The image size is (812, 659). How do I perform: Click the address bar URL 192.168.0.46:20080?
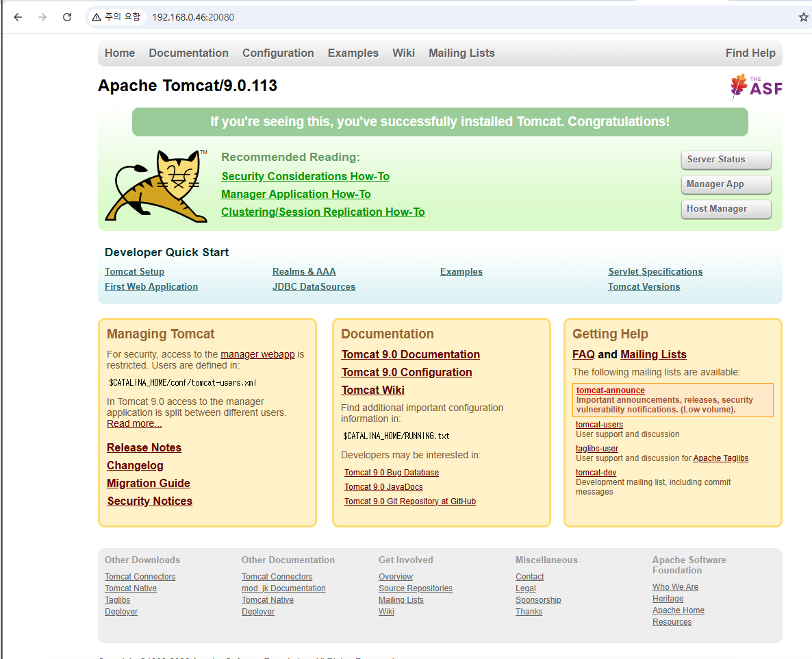point(193,17)
